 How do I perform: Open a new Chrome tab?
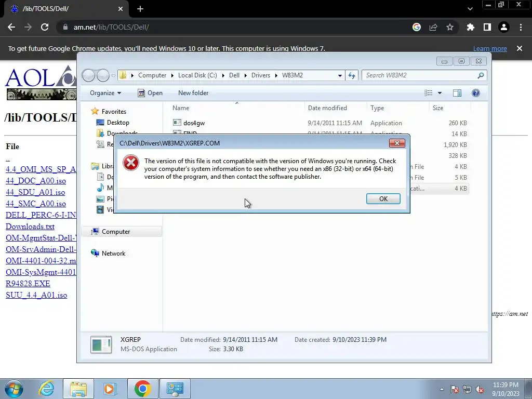tap(140, 9)
